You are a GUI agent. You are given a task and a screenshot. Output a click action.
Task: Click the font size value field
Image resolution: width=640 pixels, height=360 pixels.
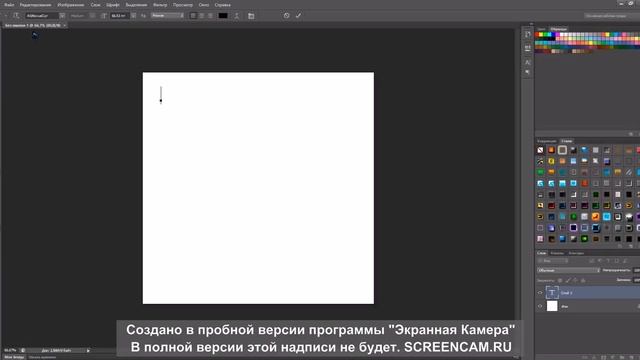coord(120,16)
